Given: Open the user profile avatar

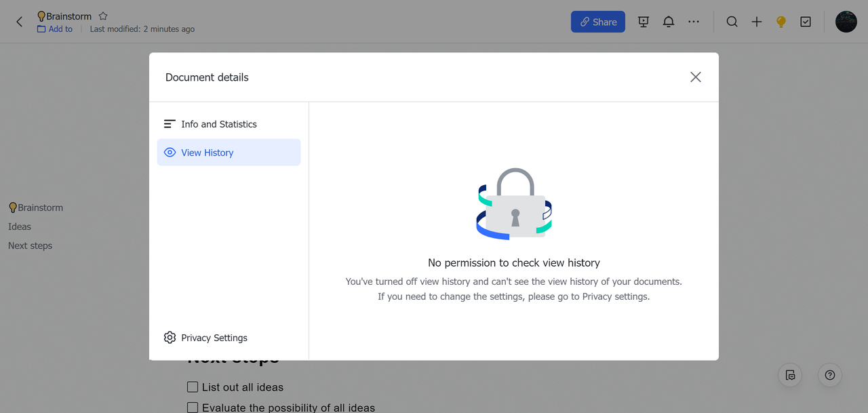Looking at the screenshot, I should click(x=846, y=22).
